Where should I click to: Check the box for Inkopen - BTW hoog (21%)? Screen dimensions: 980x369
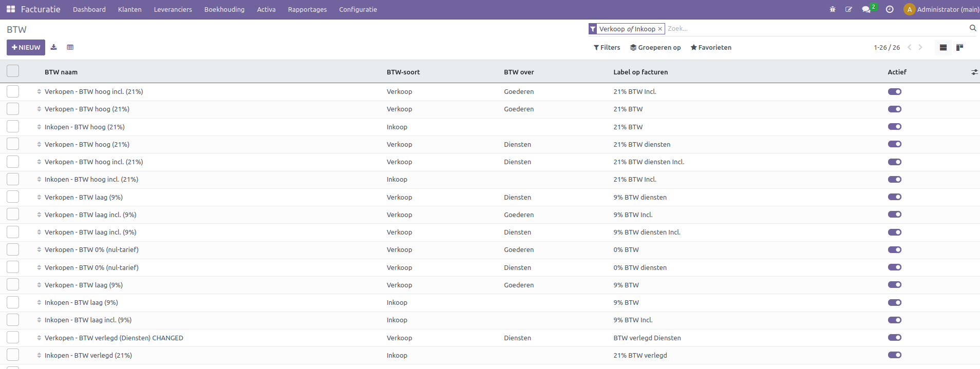(x=13, y=127)
